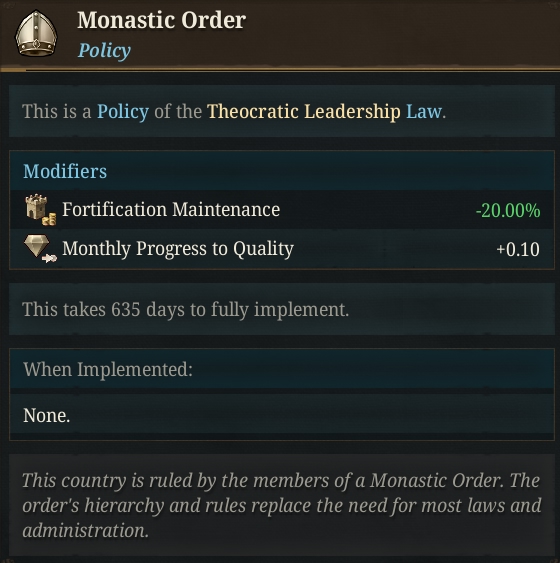Viewport: 560px width, 563px height.
Task: Click the gold divider under the header
Action: (280, 70)
